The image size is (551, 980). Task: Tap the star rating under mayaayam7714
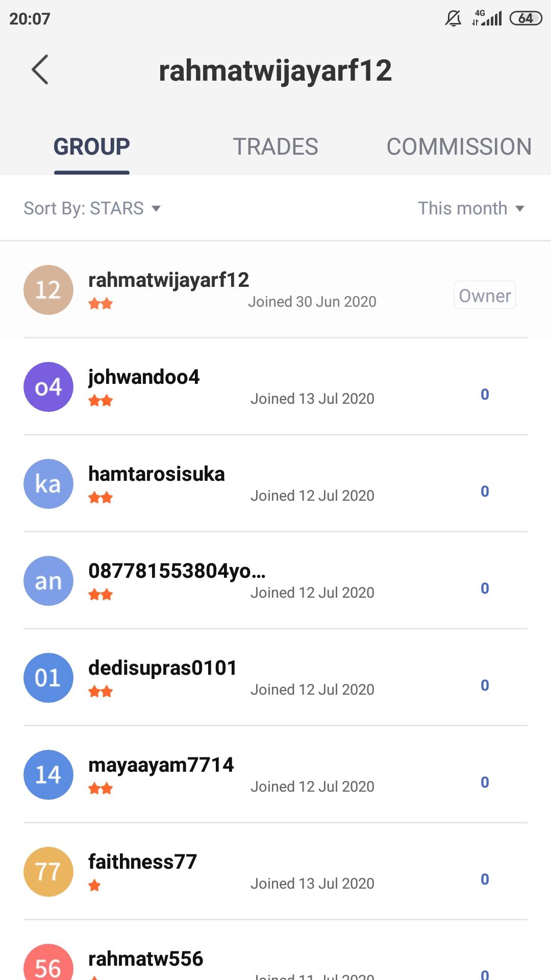pos(101,789)
